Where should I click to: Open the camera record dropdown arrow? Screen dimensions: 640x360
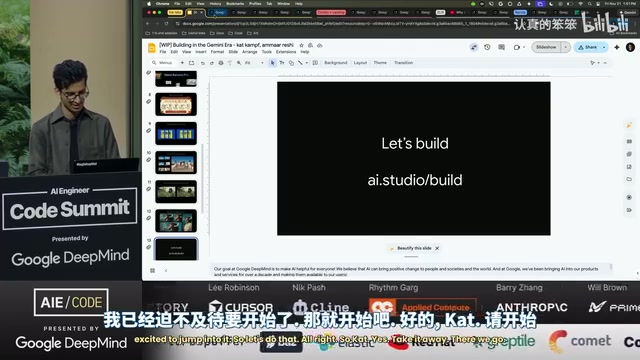point(524,47)
